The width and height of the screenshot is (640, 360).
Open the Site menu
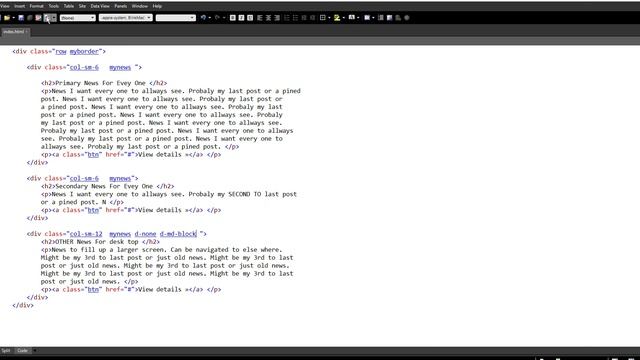click(82, 6)
